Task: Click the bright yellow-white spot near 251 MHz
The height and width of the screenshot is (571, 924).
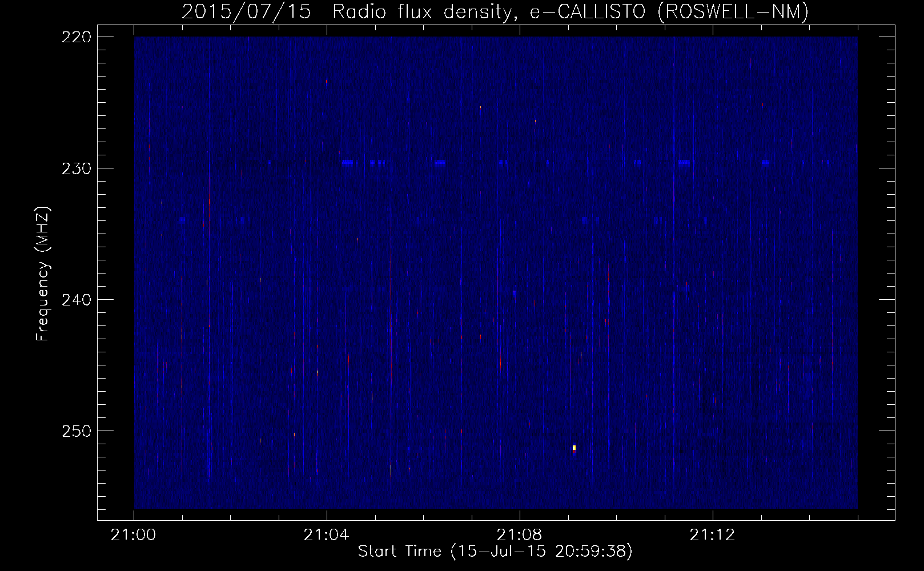Action: (x=575, y=448)
